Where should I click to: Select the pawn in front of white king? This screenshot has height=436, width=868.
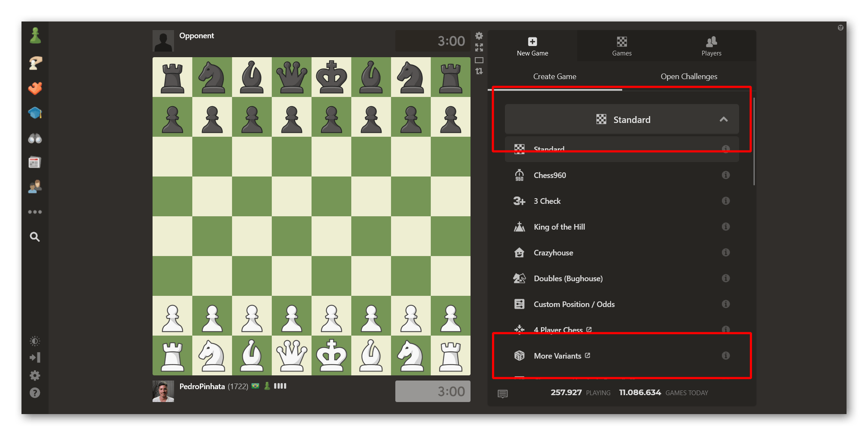click(x=331, y=316)
